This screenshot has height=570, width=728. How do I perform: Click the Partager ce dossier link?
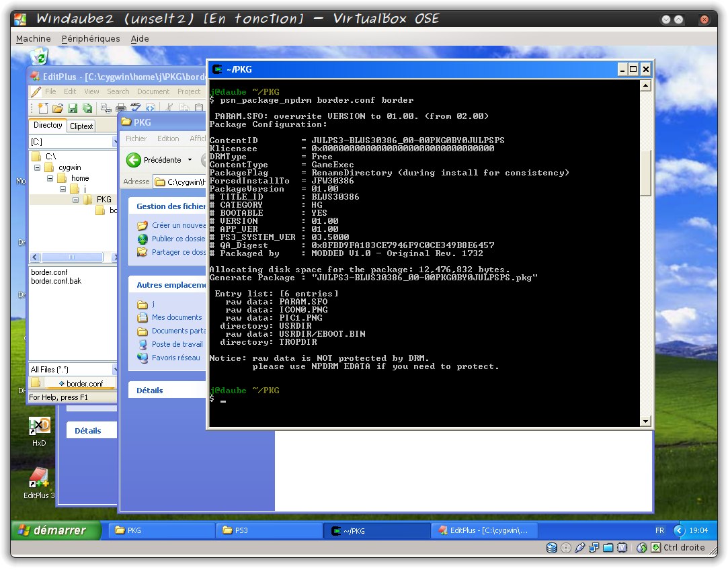179,253
